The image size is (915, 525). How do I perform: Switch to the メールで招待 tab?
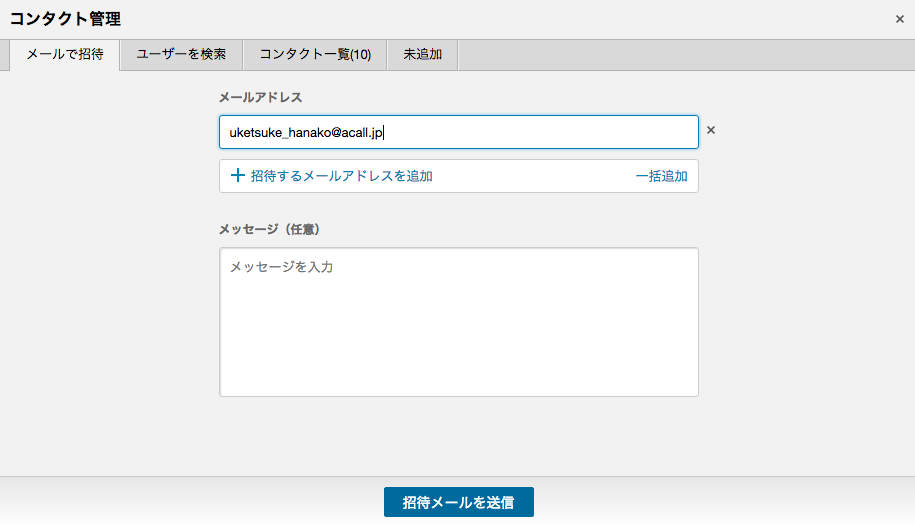pyautogui.click(x=65, y=55)
